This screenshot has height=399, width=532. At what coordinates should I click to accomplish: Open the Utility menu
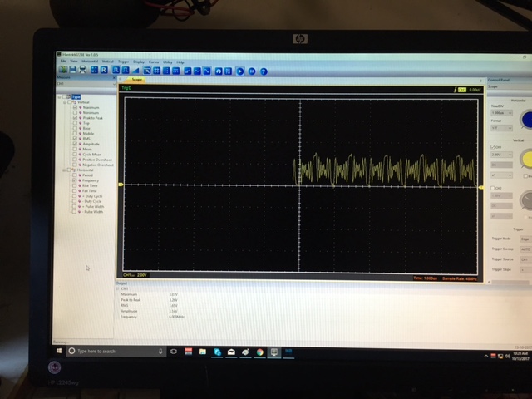pos(168,62)
